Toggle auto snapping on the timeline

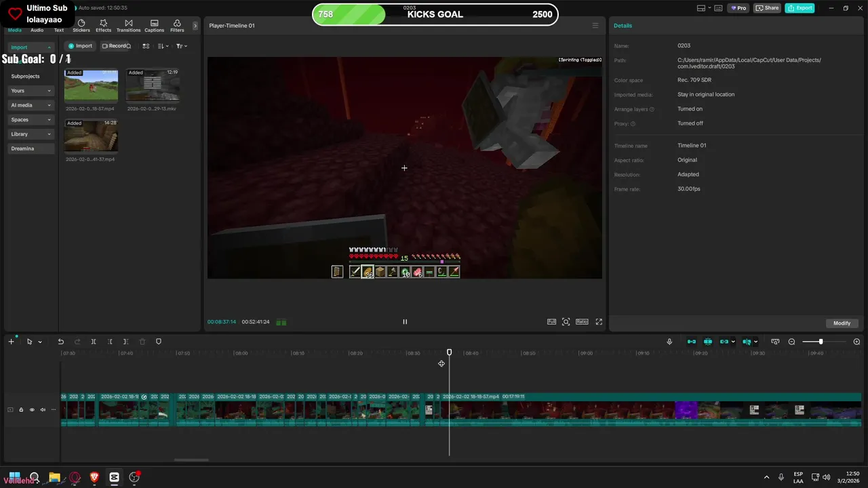[708, 342]
